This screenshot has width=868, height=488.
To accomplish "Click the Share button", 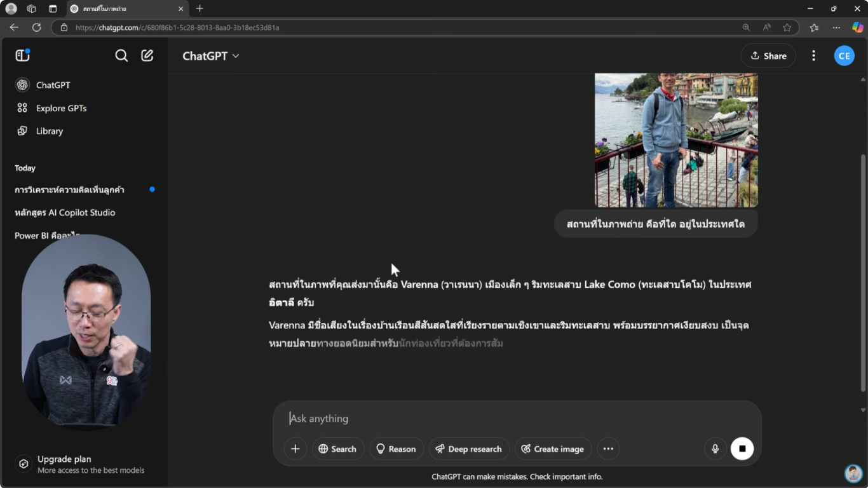I will click(768, 55).
